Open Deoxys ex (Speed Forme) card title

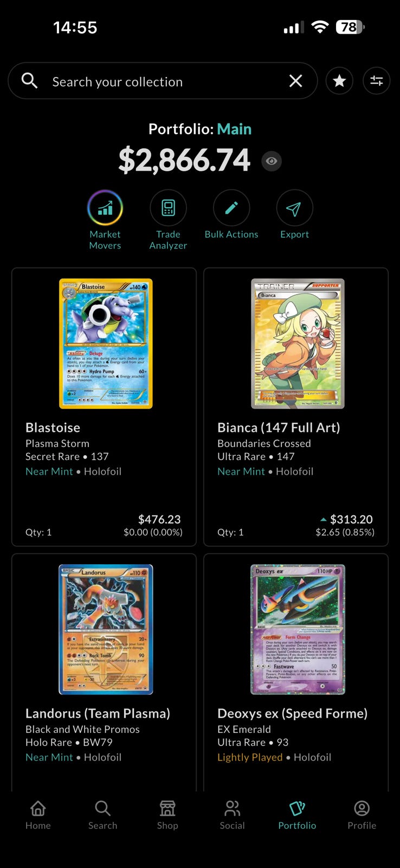point(293,713)
